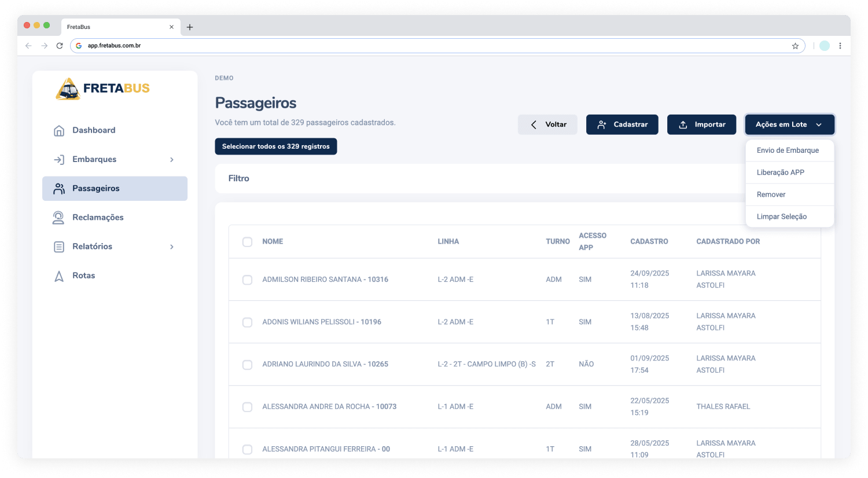
Task: Click Selecionar todos os 329 registros
Action: [276, 146]
